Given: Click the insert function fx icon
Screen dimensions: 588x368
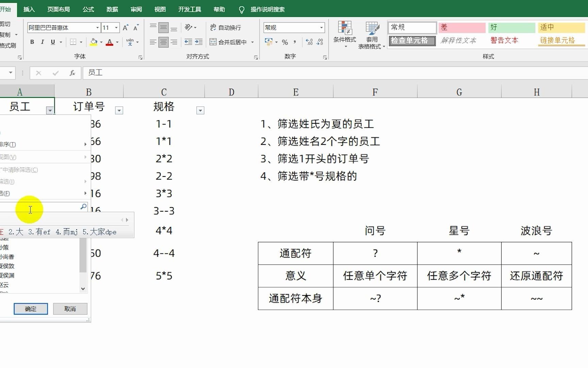Looking at the screenshot, I should pyautogui.click(x=72, y=73).
